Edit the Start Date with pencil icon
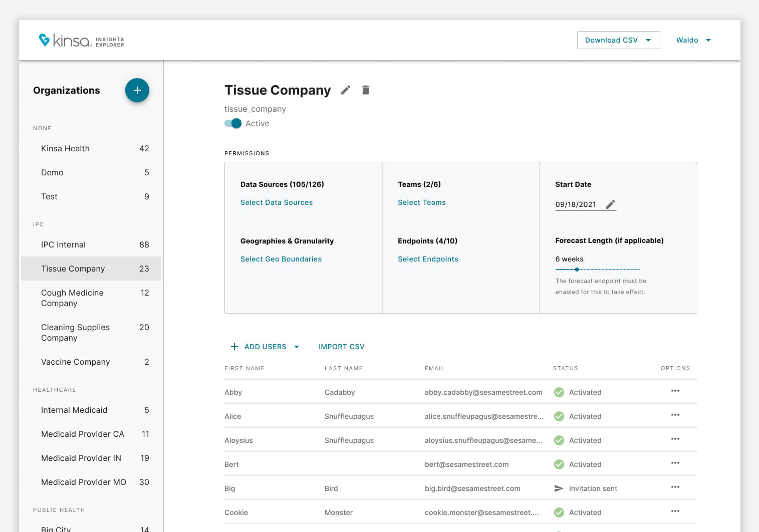 [610, 204]
